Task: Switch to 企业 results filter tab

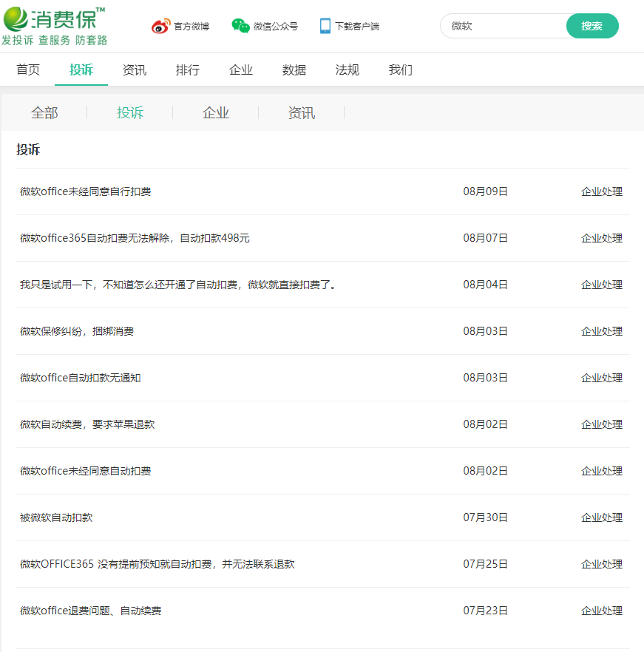Action: 216,112
